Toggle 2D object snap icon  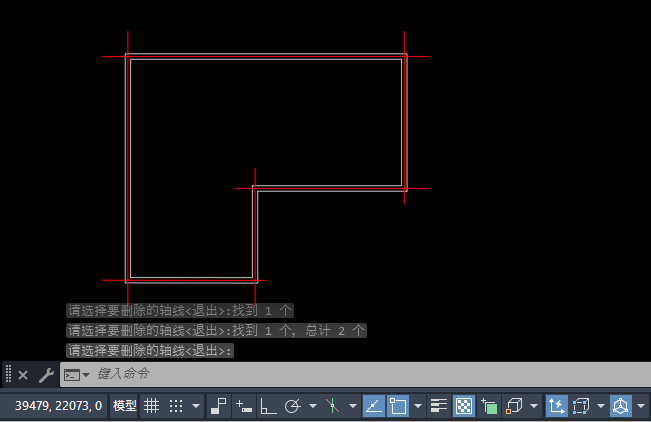coord(398,406)
